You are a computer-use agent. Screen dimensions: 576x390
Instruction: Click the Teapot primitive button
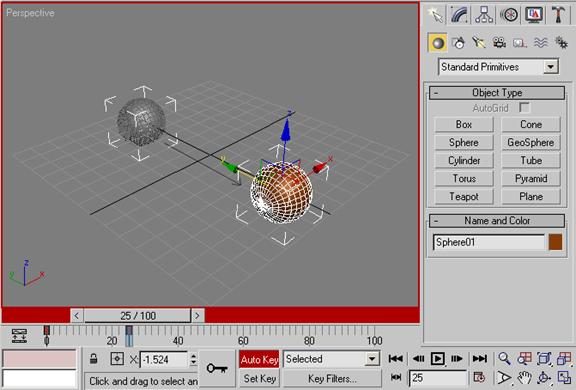tap(464, 197)
